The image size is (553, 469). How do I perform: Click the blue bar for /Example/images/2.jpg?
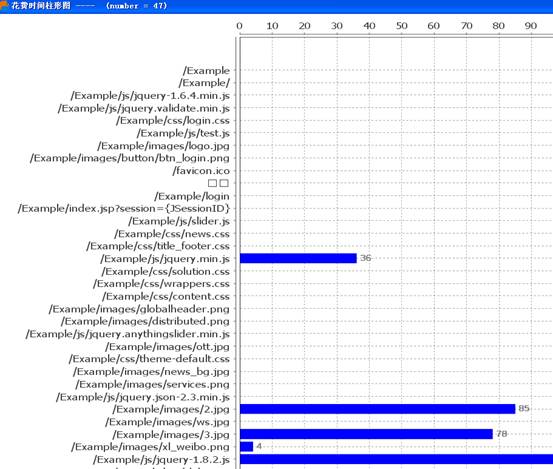(378, 409)
